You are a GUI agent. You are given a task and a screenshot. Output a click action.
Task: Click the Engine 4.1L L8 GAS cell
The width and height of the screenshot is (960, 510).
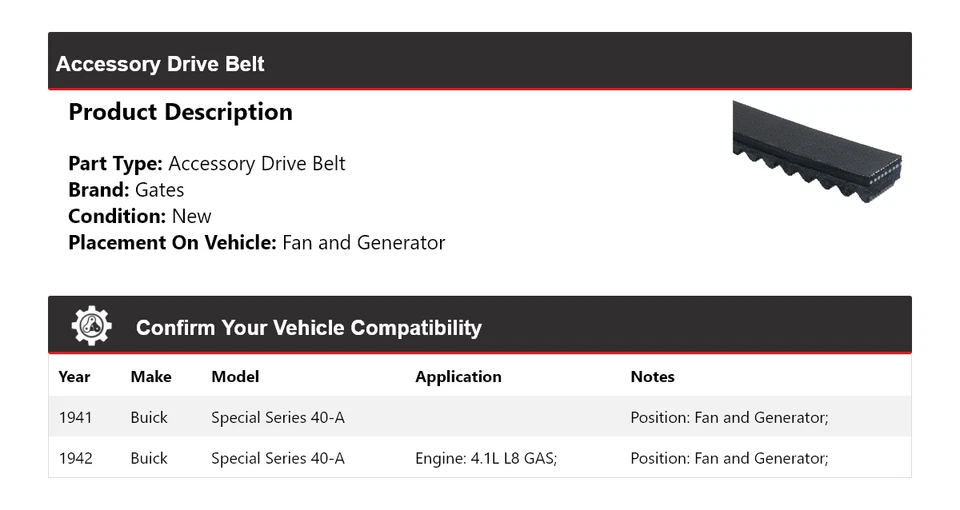pos(486,458)
